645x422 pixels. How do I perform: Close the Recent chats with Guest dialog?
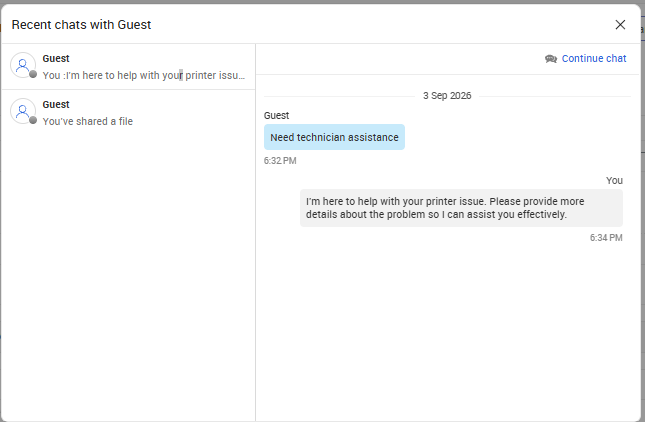(620, 25)
